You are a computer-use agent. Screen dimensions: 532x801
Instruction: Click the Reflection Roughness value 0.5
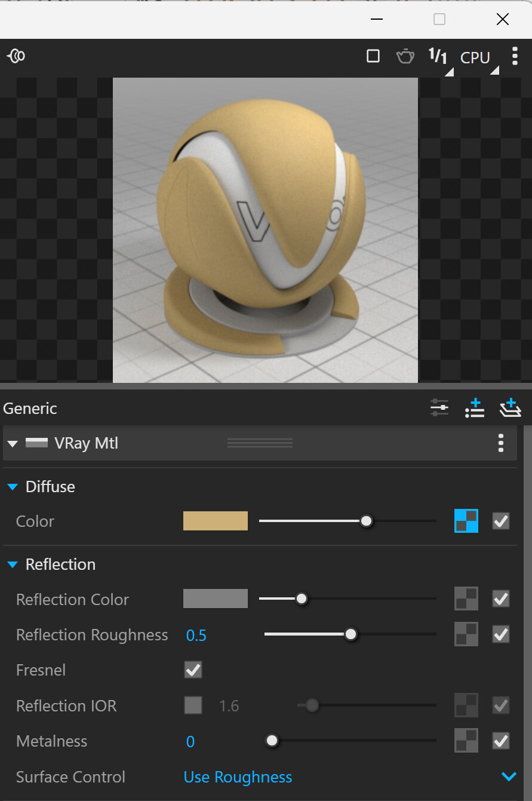pos(196,635)
